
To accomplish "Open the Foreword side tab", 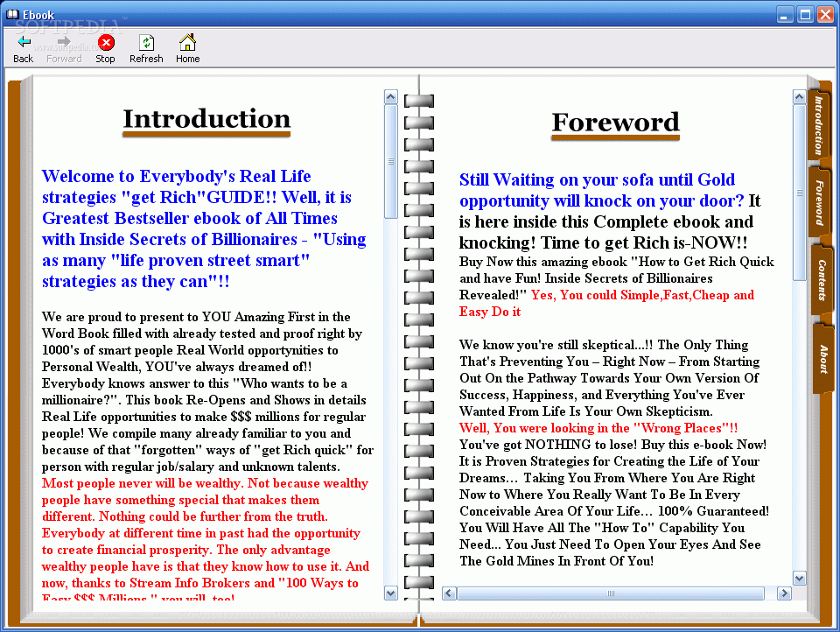I will tap(819, 202).
